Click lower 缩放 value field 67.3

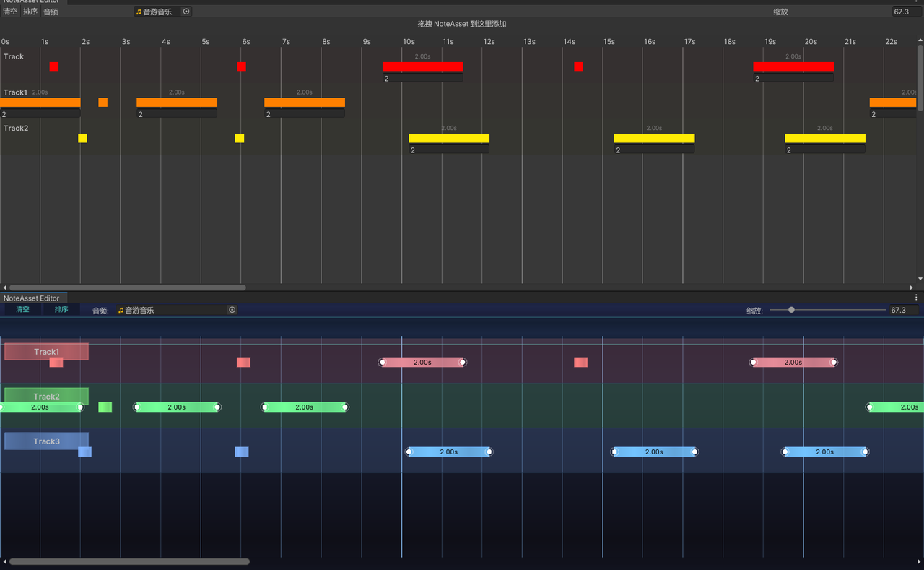[904, 310]
